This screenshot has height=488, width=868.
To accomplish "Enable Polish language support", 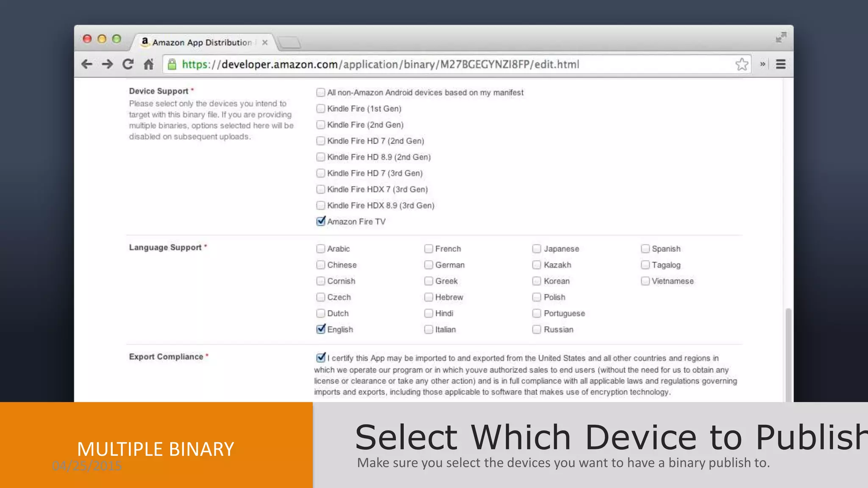I will pos(537,297).
